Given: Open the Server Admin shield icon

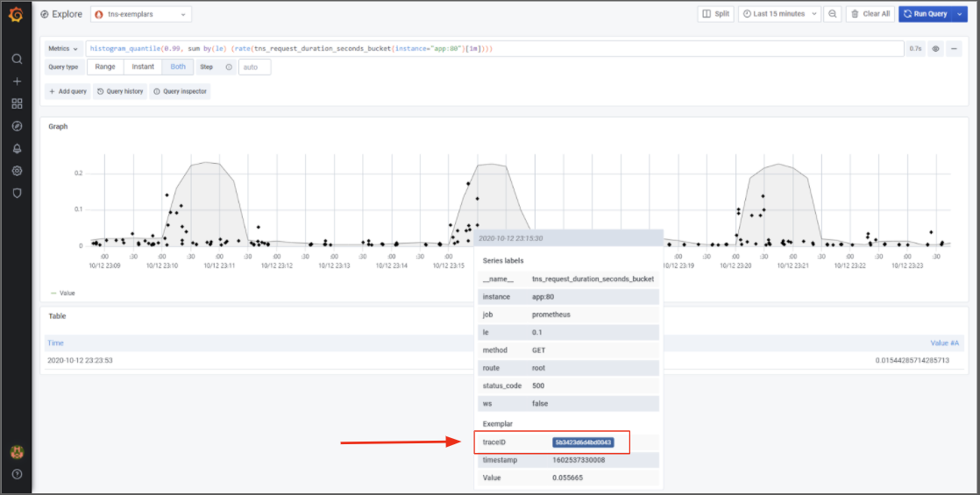Looking at the screenshot, I should coord(17,192).
